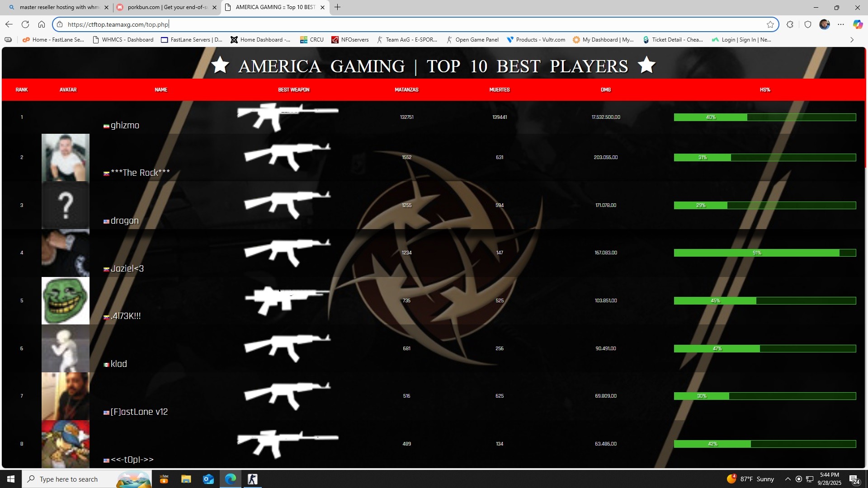868x488 pixels.
Task: Open browser extensions puzzle icon
Action: point(790,24)
